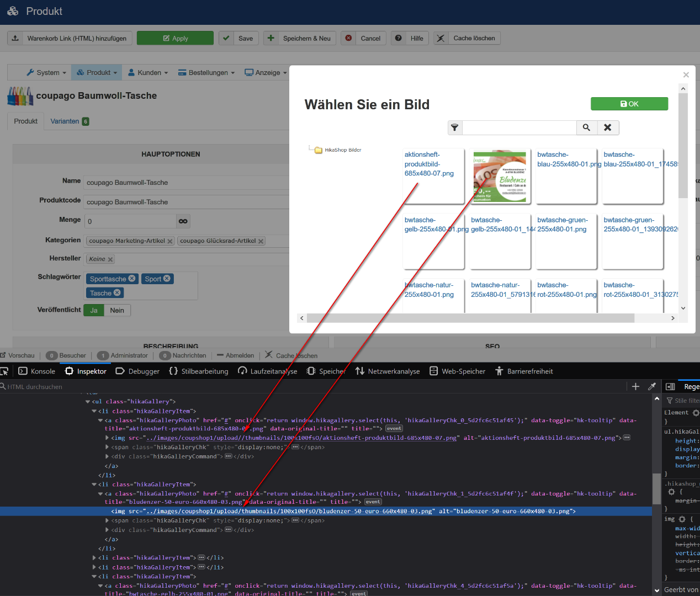Clear the image search with X button
Viewport: 700px width, 596px height.
(x=608, y=127)
